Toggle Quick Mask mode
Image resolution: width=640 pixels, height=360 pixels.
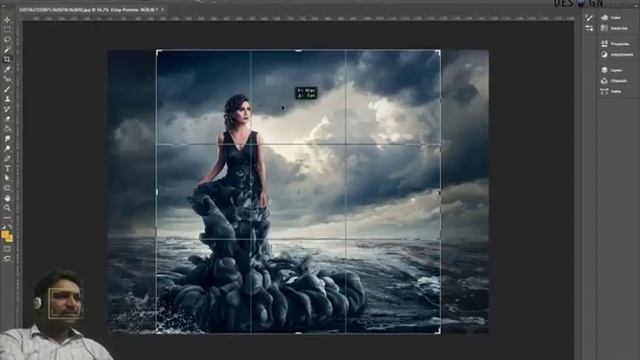point(7,249)
